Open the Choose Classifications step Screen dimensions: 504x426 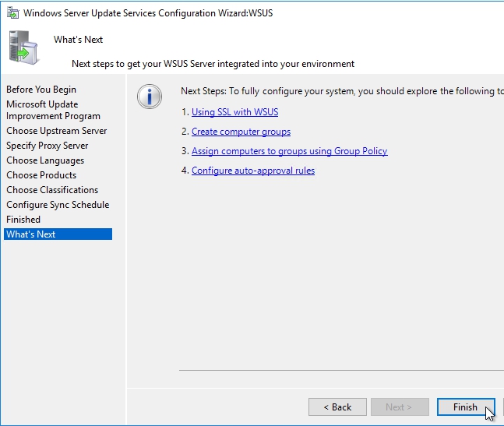(52, 190)
